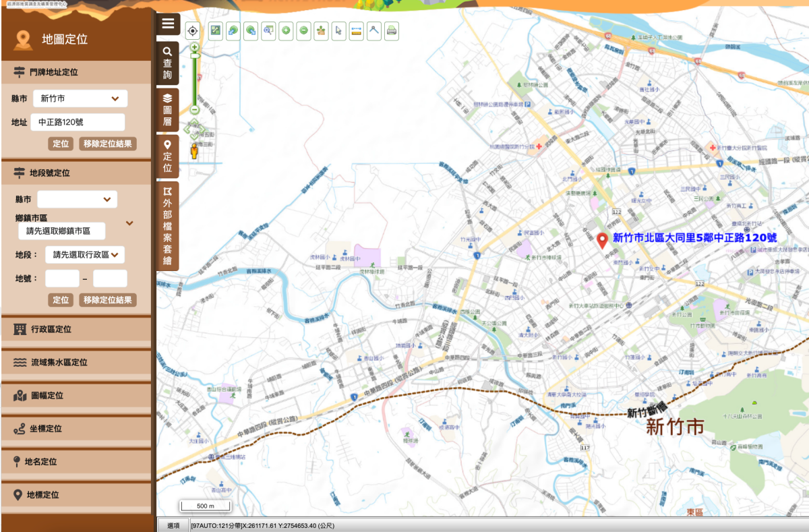Click 定位 button under address field
Viewport: 809px width, 532px height.
pyautogui.click(x=61, y=144)
